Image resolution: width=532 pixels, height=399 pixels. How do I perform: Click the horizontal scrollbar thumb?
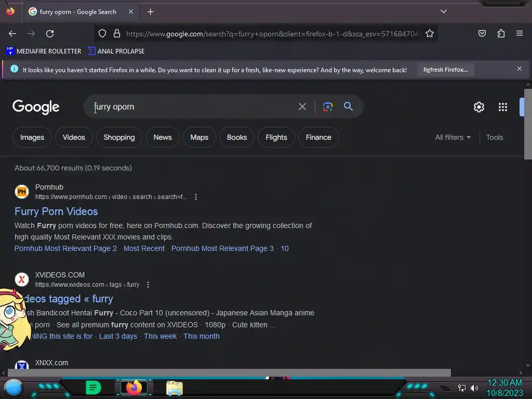(x=229, y=373)
